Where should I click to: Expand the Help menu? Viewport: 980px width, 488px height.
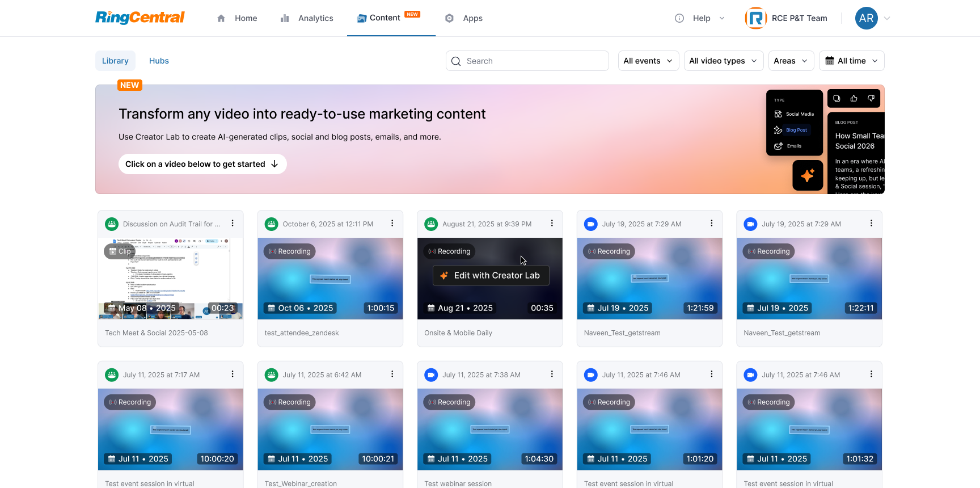[x=700, y=18]
